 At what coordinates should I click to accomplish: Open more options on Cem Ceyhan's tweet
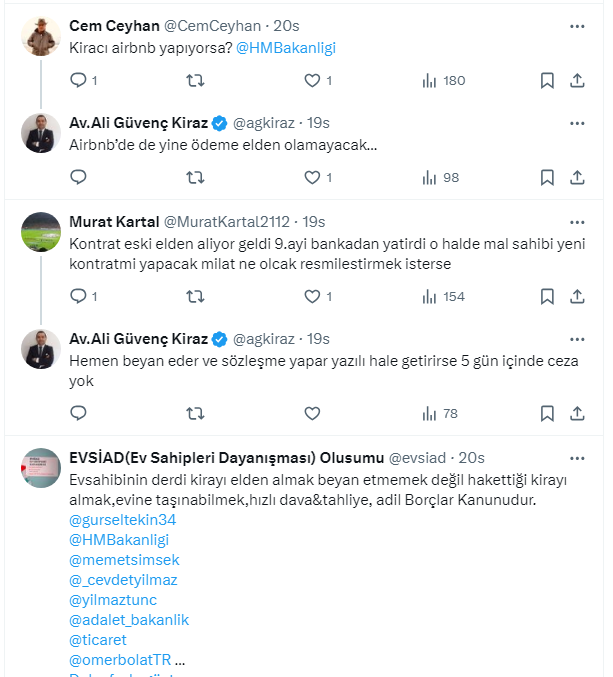[x=577, y=26]
